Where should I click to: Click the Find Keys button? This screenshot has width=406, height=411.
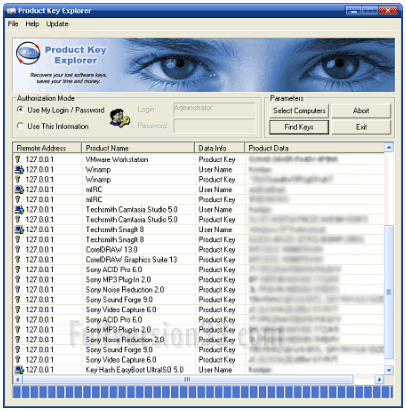[299, 127]
